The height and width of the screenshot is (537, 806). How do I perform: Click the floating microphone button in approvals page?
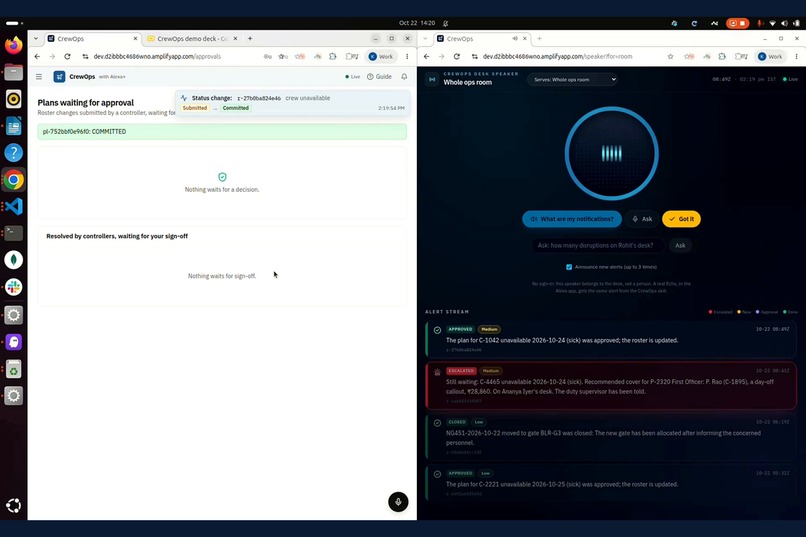[x=398, y=502]
